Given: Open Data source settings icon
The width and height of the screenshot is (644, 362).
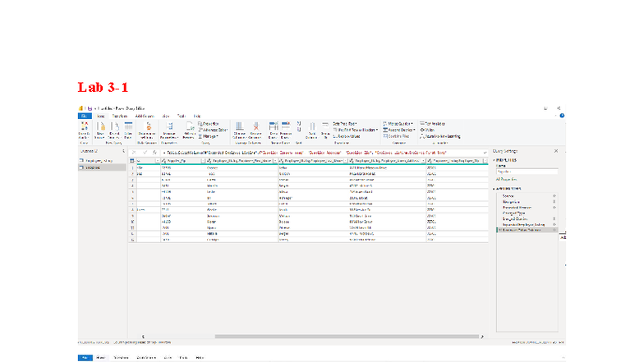Looking at the screenshot, I should 148,126.
